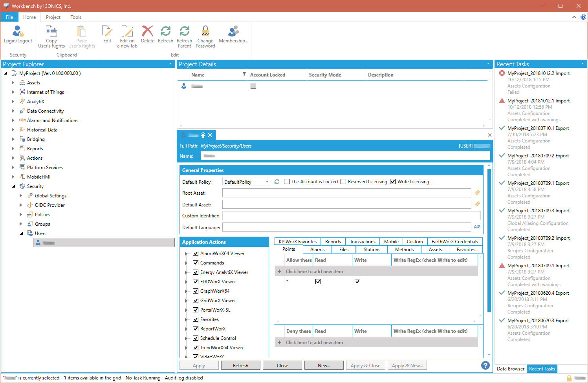Expand the AlarmWorX64 Viewer application action

pyautogui.click(x=186, y=254)
